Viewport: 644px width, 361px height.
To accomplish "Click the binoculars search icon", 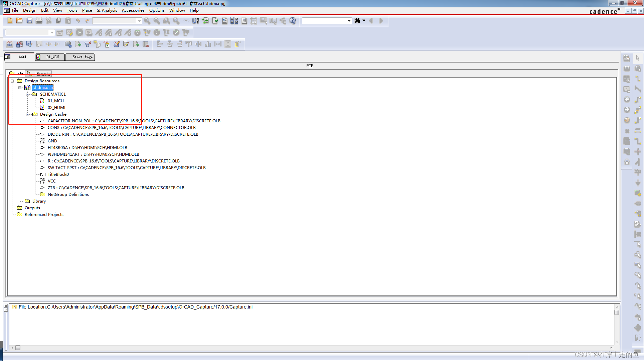I will 357,21.
